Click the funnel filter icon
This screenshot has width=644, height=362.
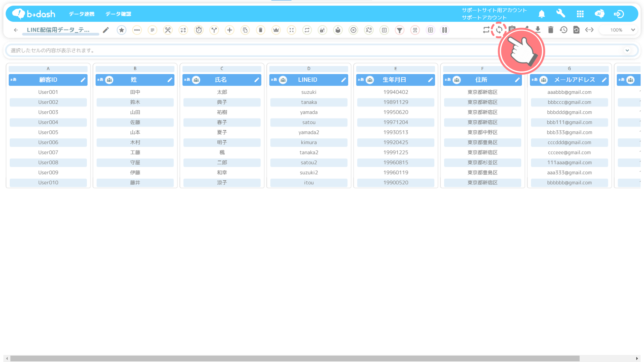(400, 30)
